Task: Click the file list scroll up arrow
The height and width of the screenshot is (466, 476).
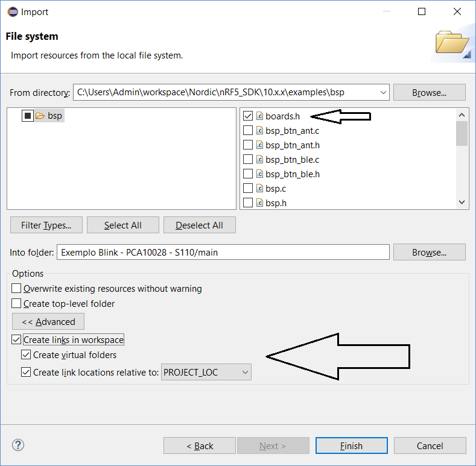Action: click(x=462, y=115)
